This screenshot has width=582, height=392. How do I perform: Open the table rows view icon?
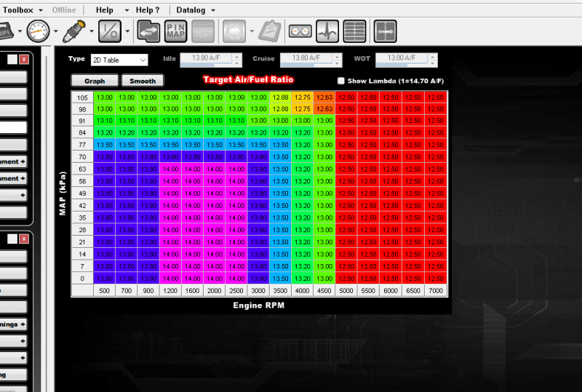pos(354,31)
